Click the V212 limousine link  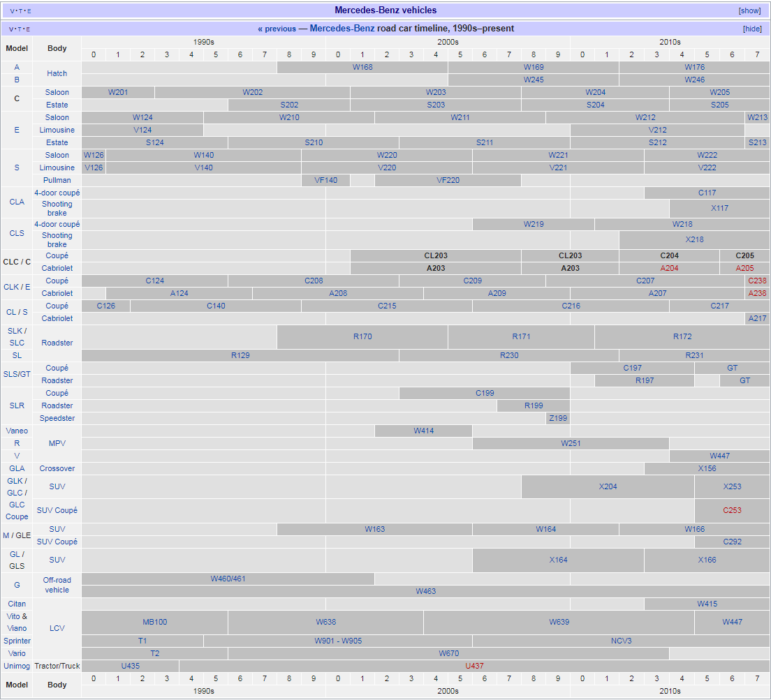click(657, 130)
